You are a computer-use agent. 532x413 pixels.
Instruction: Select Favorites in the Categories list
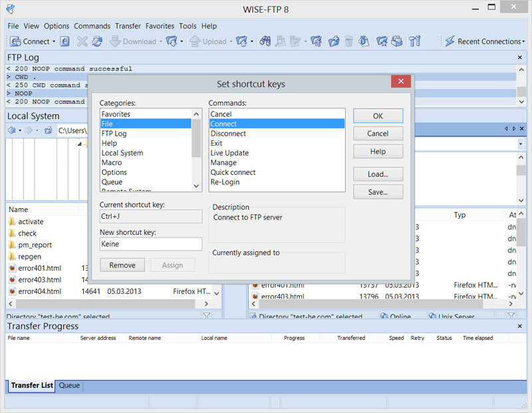146,114
